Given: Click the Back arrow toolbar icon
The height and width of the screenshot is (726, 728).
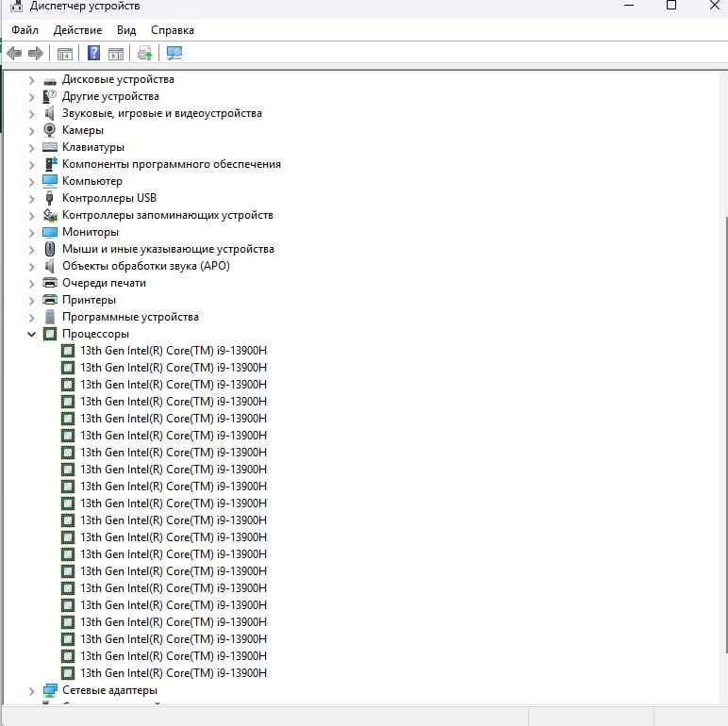Looking at the screenshot, I should (x=14, y=54).
